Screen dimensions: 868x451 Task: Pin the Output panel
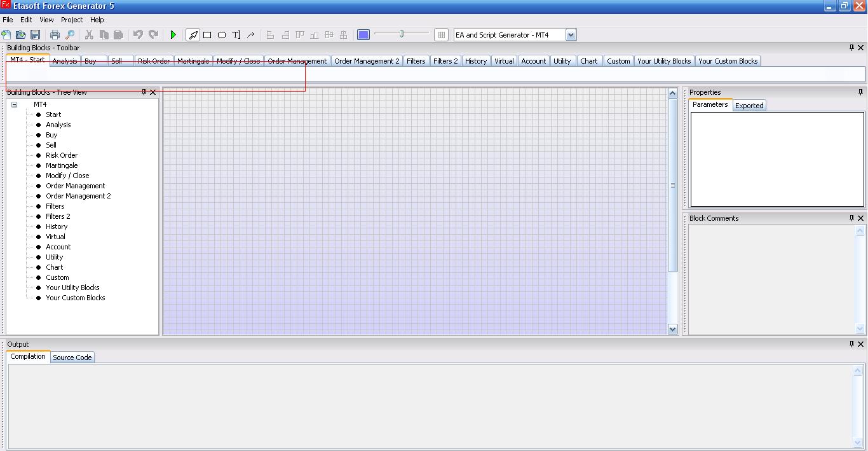click(x=852, y=344)
